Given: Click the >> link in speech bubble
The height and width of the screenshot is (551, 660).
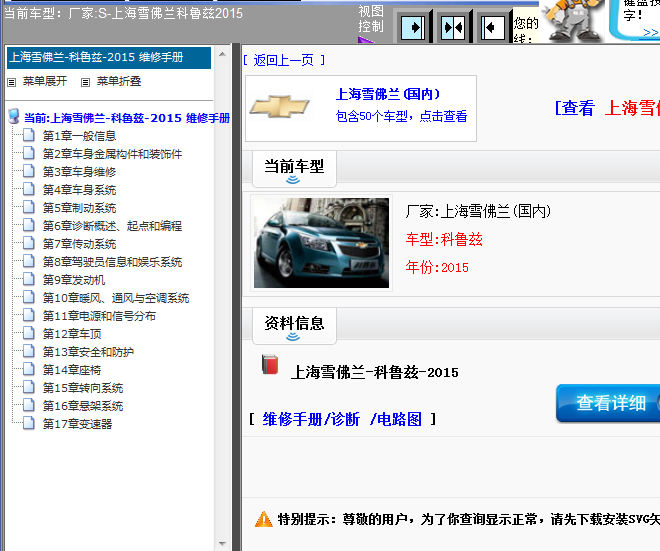Looking at the screenshot, I should coord(651,32).
